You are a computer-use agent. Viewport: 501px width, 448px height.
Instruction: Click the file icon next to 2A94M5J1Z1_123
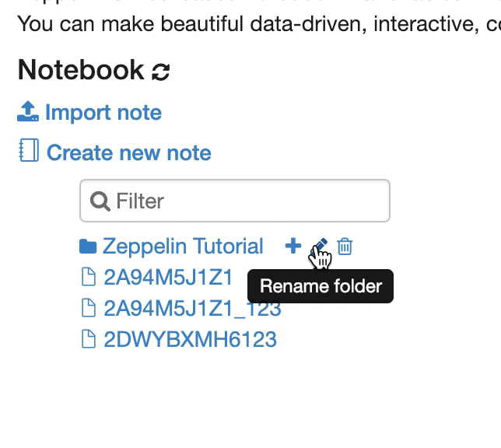[89, 308]
